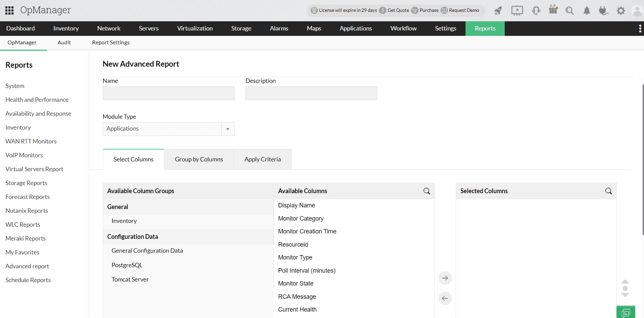Image resolution: width=644 pixels, height=318 pixels.
Task: Click the right arrow to move columns
Action: pyautogui.click(x=445, y=278)
